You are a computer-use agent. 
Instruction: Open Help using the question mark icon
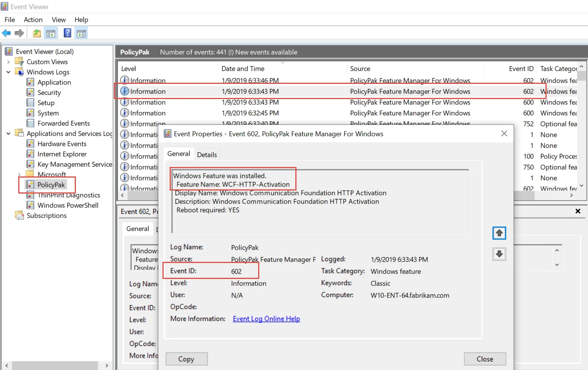(x=67, y=33)
